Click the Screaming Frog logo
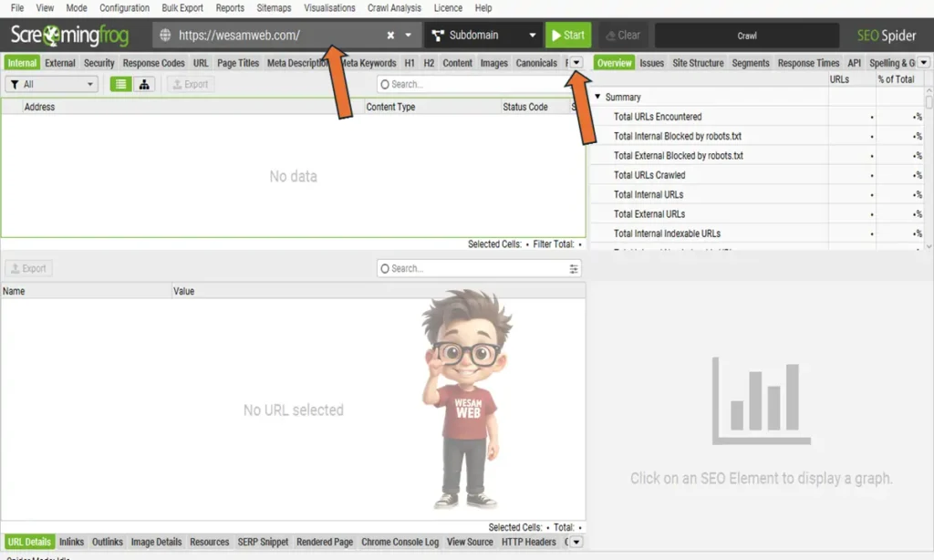Screen dimensions: 934x560 click(68, 36)
